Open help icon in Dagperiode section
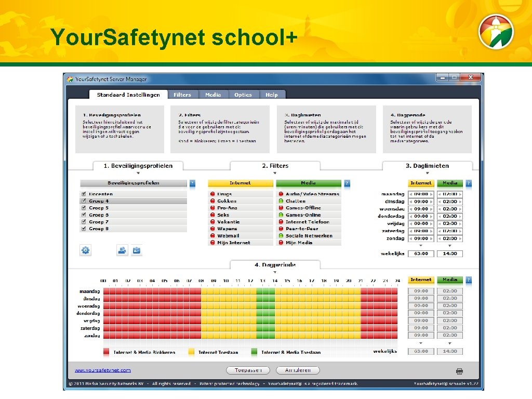 [x=469, y=280]
